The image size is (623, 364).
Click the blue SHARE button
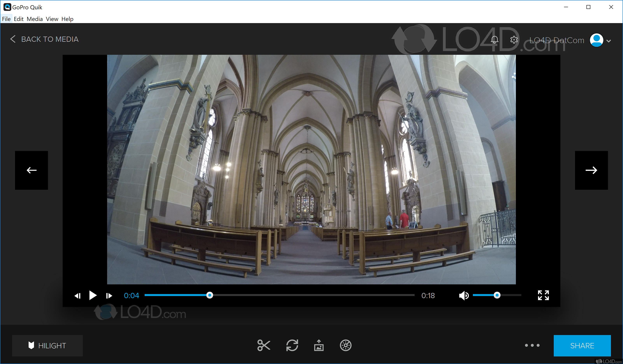[x=582, y=346]
